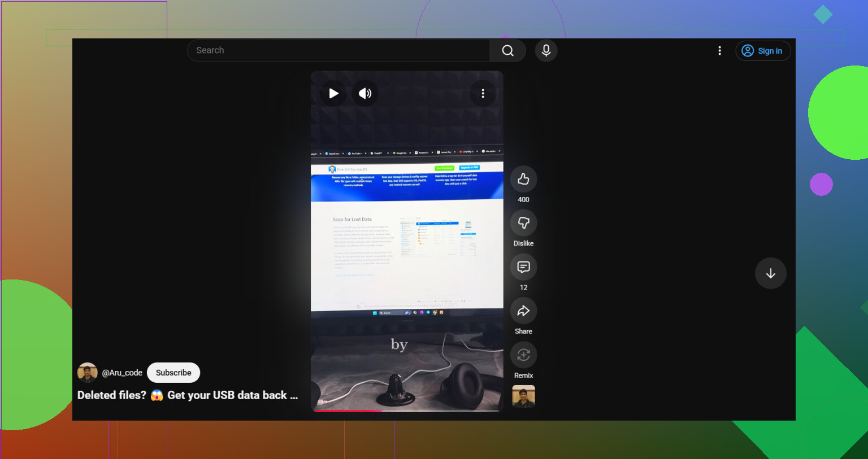Image resolution: width=868 pixels, height=459 pixels.
Task: Click the @Aru_code channel avatar
Action: click(x=87, y=373)
